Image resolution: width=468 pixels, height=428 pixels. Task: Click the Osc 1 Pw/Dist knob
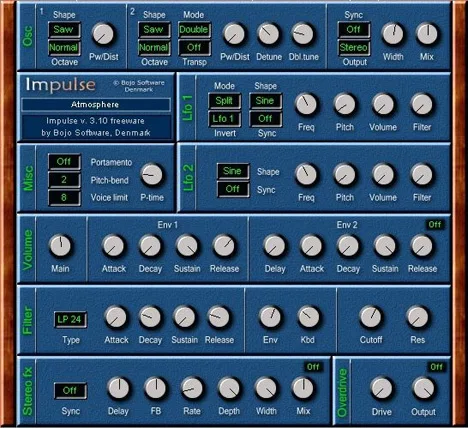103,34
